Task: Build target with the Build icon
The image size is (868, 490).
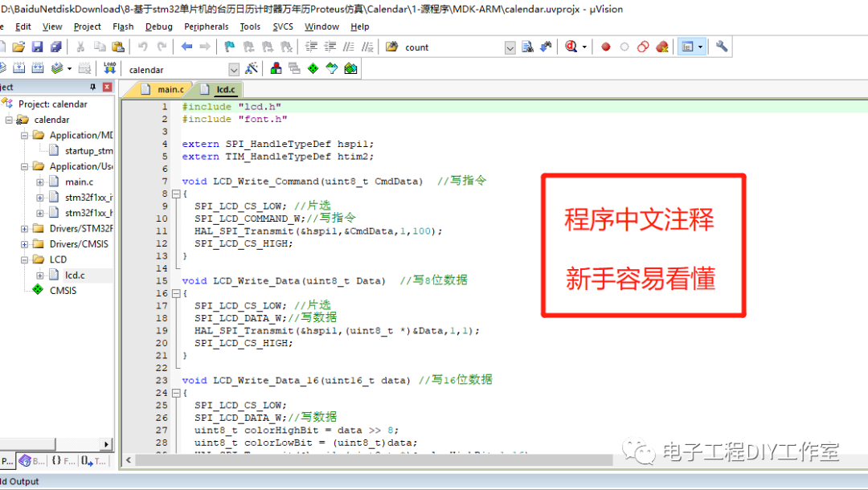Action: click(18, 68)
